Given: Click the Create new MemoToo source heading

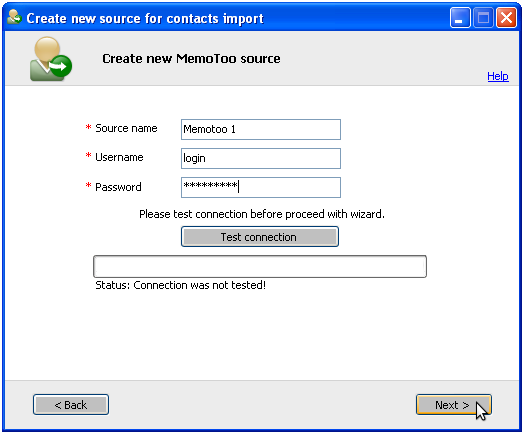Looking at the screenshot, I should [x=191, y=59].
